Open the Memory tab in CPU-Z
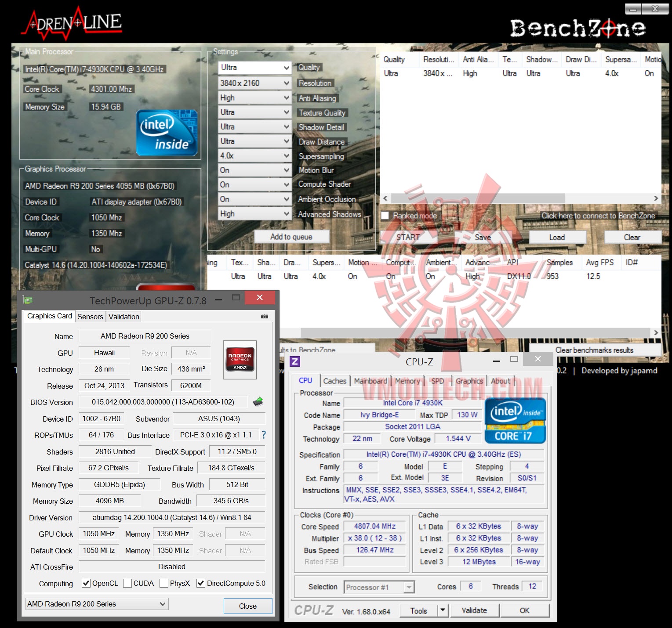The height and width of the screenshot is (628, 672). pyautogui.click(x=407, y=381)
